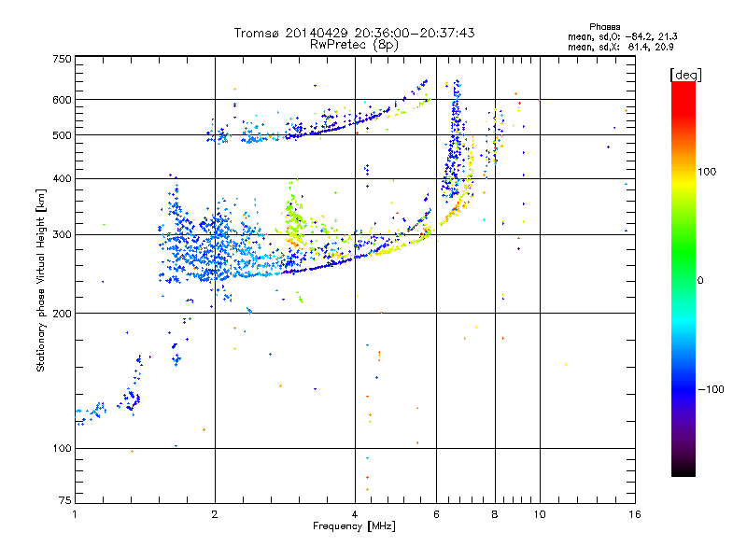Click the frequency-axis tick label '2'
This screenshot has height=560, width=747.
215,514
